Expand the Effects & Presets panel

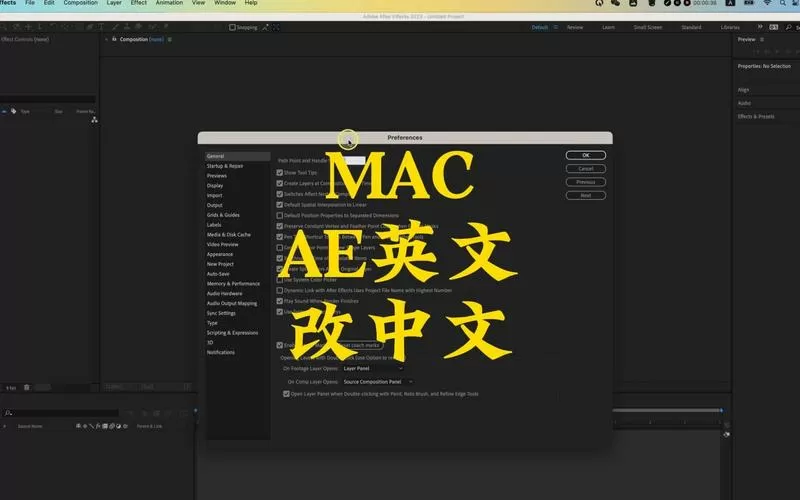(756, 116)
